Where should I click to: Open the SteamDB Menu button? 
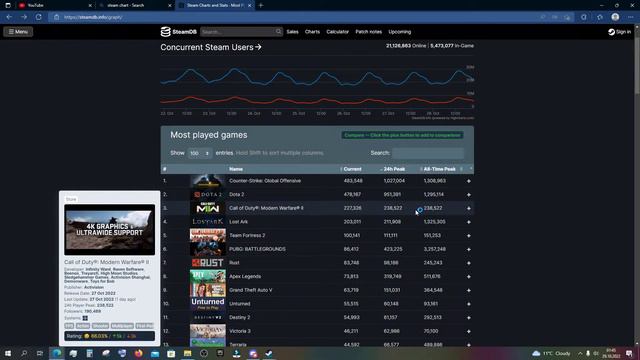[18, 31]
